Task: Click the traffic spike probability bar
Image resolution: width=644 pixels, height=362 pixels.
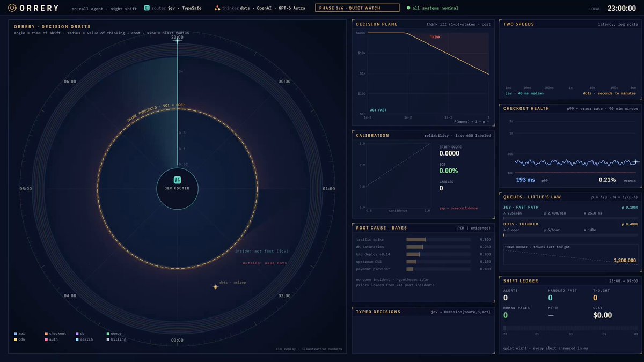Action: tap(438, 239)
